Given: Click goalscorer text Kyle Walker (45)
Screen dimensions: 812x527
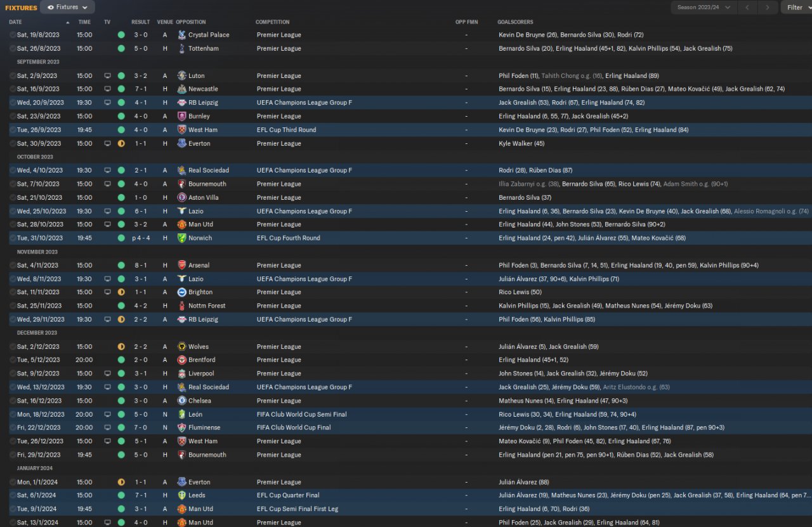Looking at the screenshot, I should (521, 143).
